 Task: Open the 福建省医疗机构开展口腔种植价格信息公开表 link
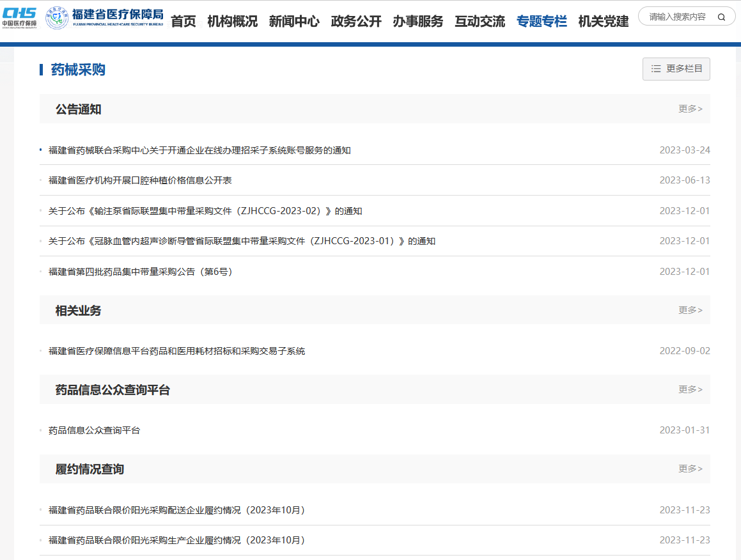pyautogui.click(x=140, y=180)
